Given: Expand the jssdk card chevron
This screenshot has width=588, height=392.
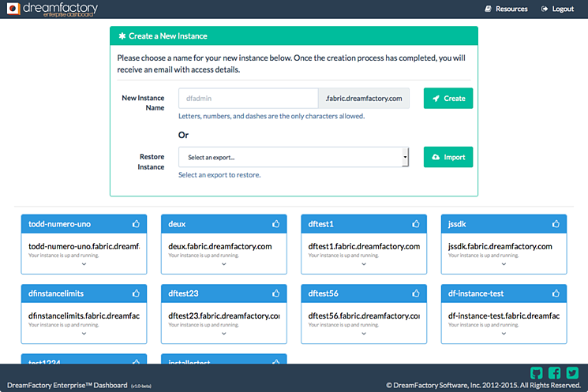Looking at the screenshot, I should [504, 264].
